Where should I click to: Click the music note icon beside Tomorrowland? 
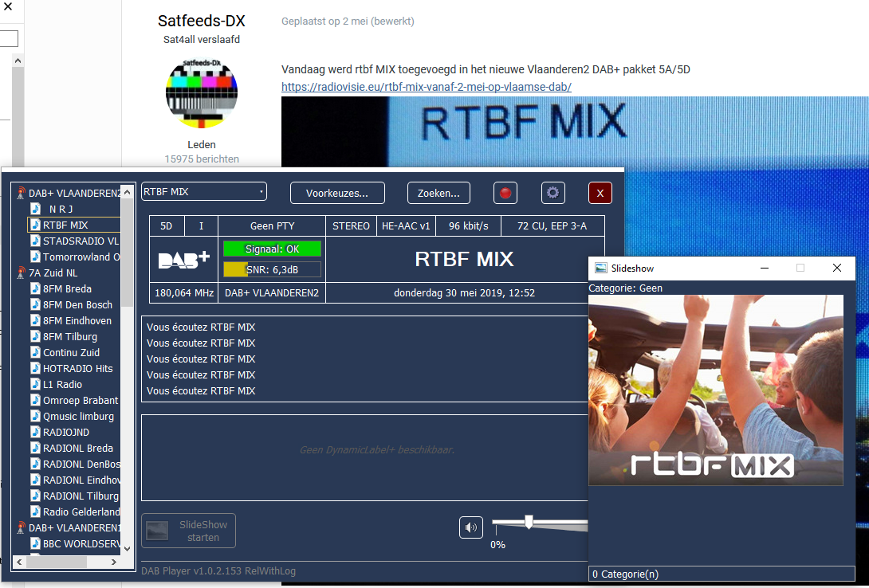coord(35,257)
